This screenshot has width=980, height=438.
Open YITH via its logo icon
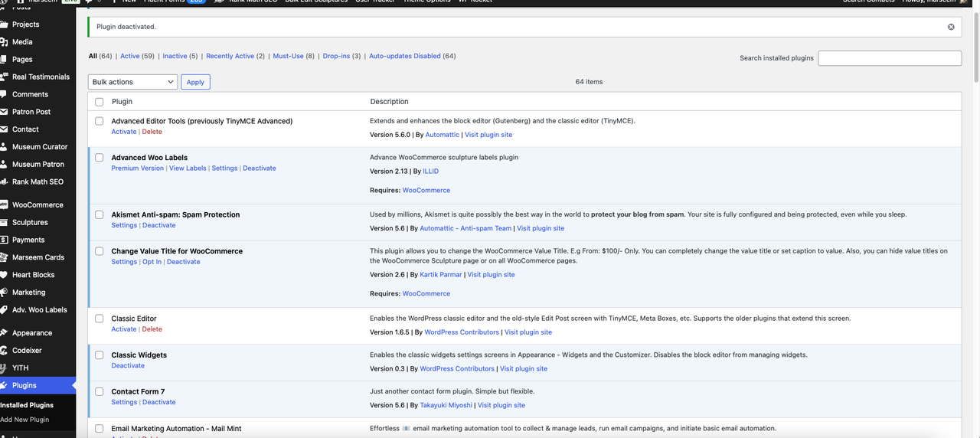(5, 368)
